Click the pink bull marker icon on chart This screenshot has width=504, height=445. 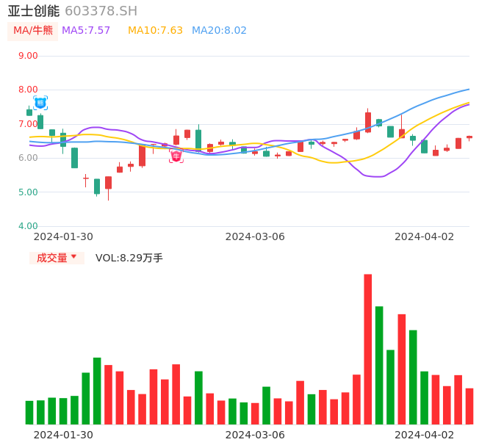coord(176,156)
